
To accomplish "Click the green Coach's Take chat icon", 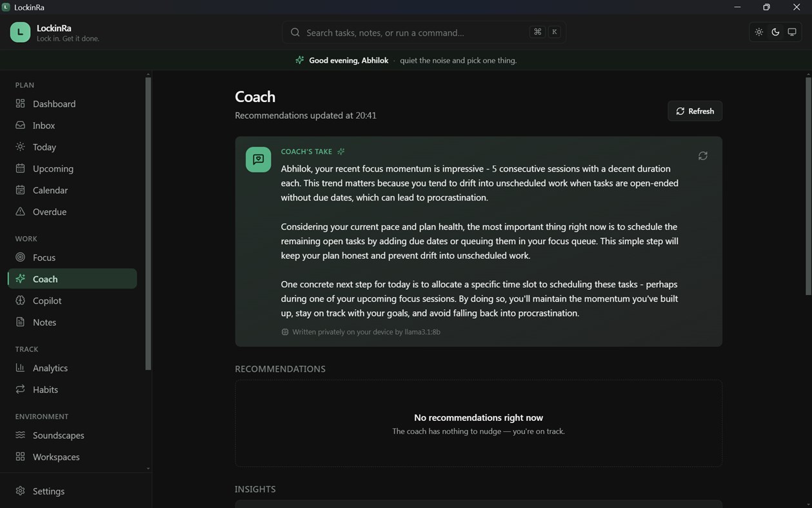I will 258,159.
